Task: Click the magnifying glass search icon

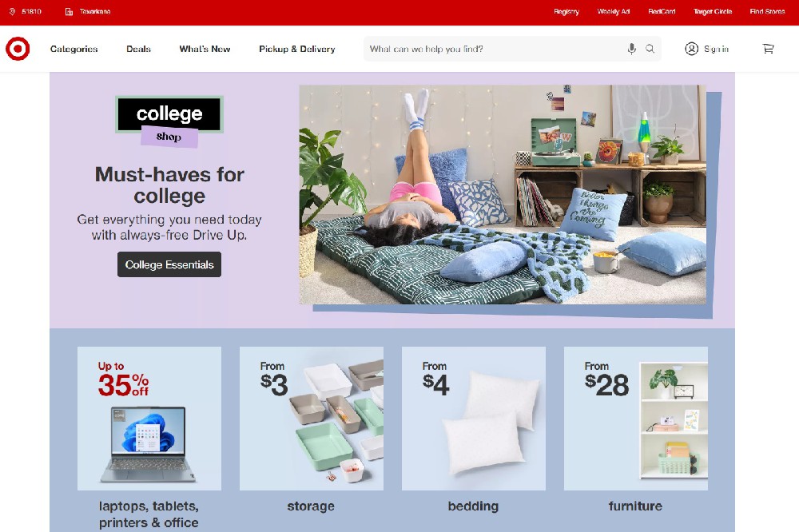Action: tap(650, 49)
